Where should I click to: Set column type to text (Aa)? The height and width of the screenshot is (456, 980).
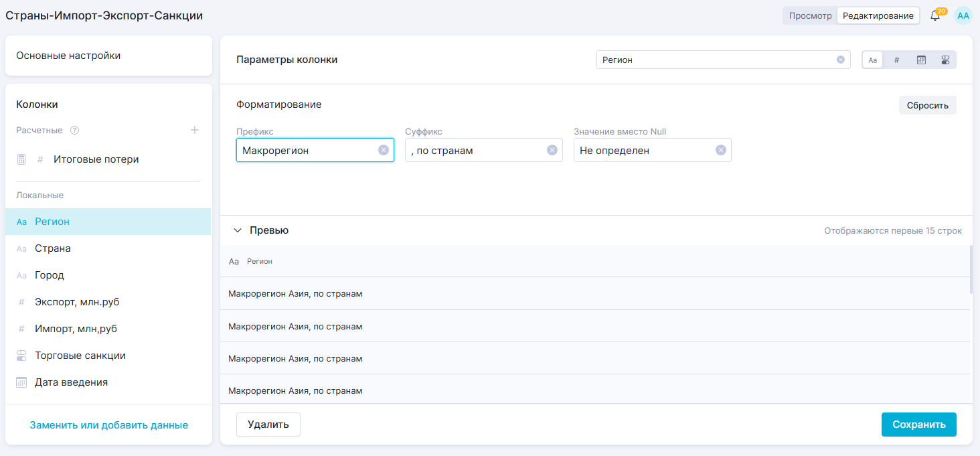coord(873,60)
